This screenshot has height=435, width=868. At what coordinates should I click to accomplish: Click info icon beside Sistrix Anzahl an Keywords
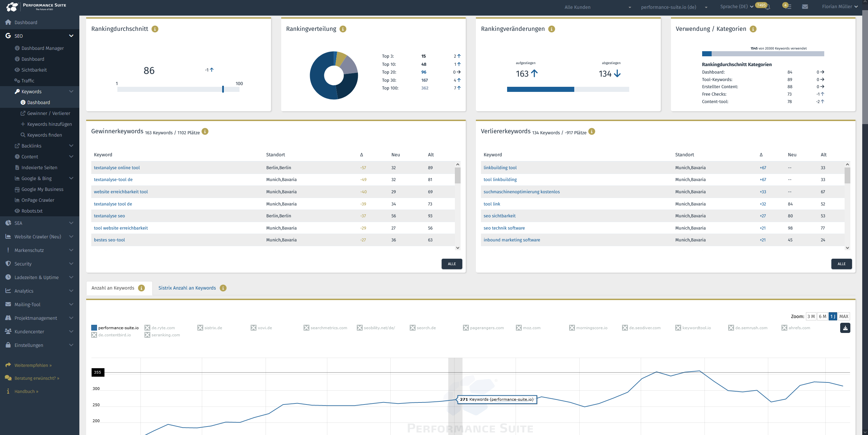point(223,288)
